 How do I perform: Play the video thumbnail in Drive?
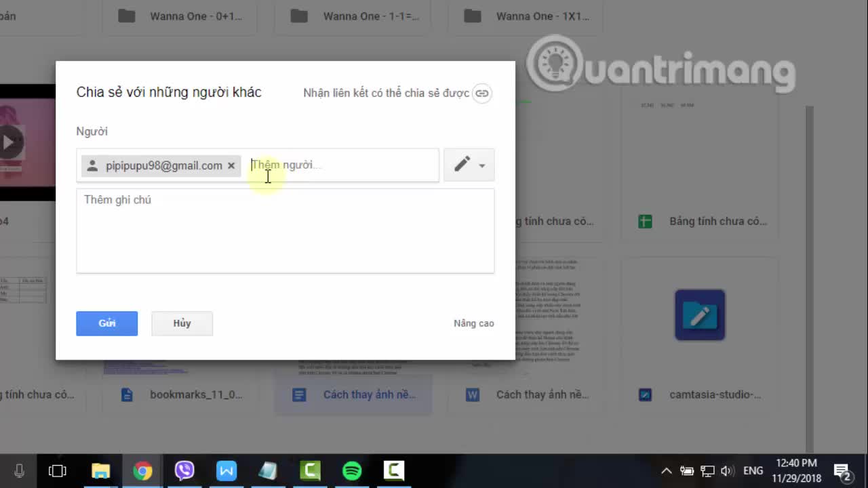tap(9, 143)
